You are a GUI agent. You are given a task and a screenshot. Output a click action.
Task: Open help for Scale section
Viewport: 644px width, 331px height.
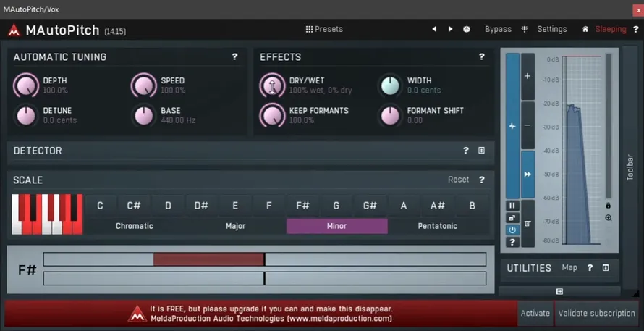click(481, 180)
